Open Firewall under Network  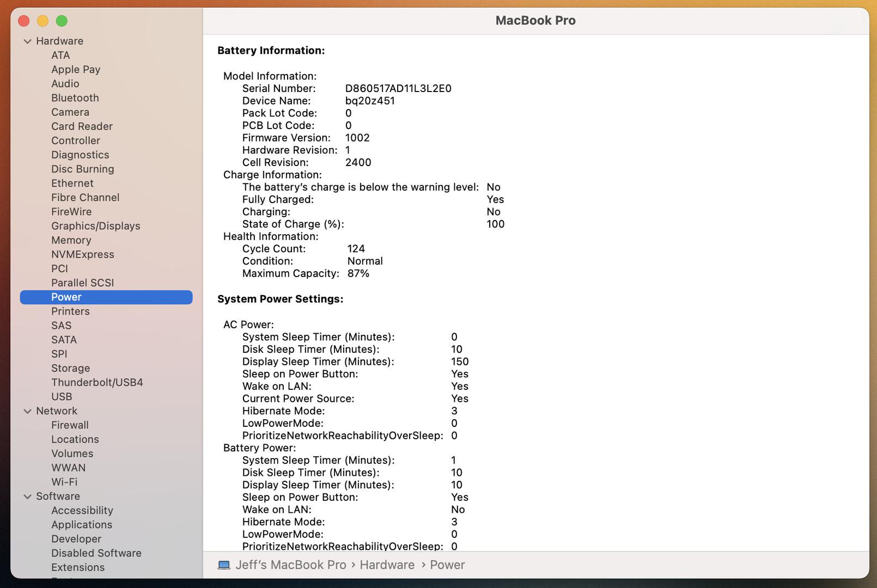70,425
